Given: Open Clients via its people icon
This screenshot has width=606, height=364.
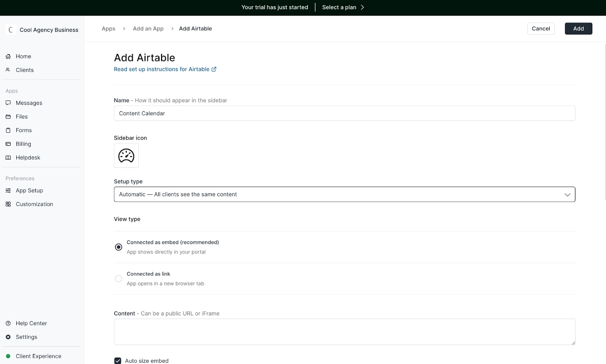Looking at the screenshot, I should (x=8, y=70).
